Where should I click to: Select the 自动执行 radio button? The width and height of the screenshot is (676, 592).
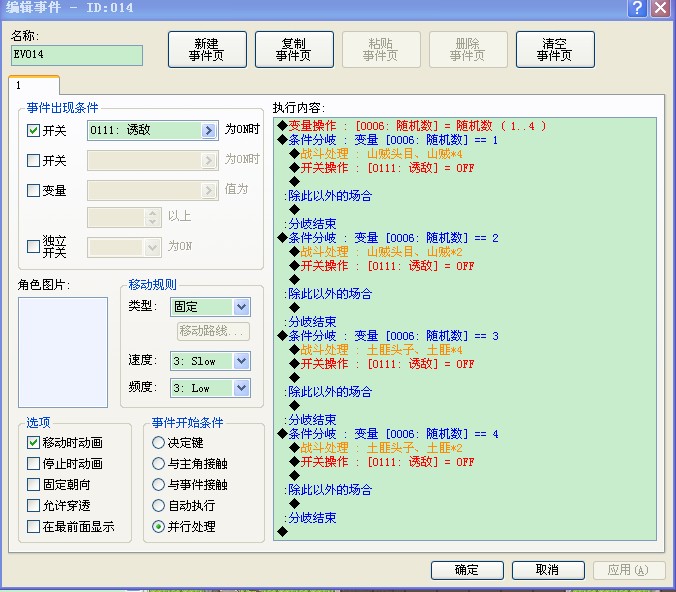pos(158,505)
